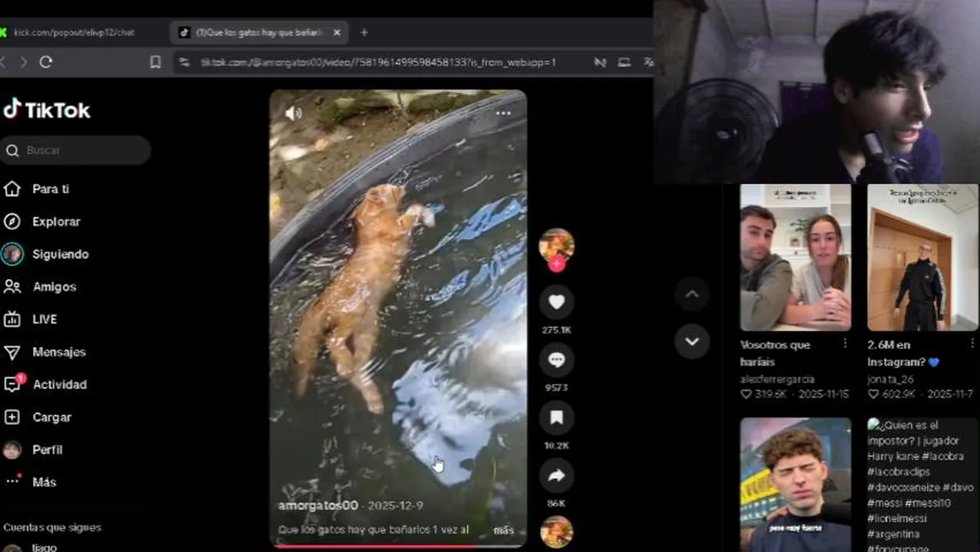Open tiago followed account
The image size is (980, 552).
[44, 547]
